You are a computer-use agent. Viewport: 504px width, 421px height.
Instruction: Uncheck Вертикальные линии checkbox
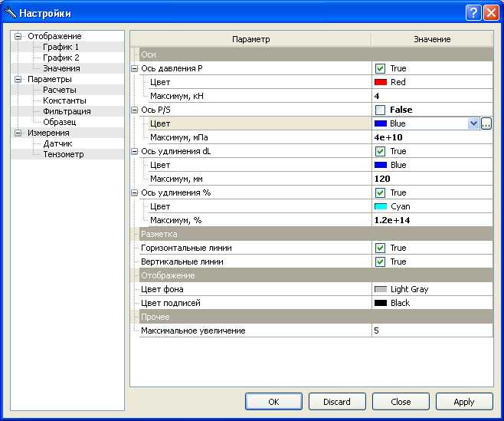pos(380,262)
